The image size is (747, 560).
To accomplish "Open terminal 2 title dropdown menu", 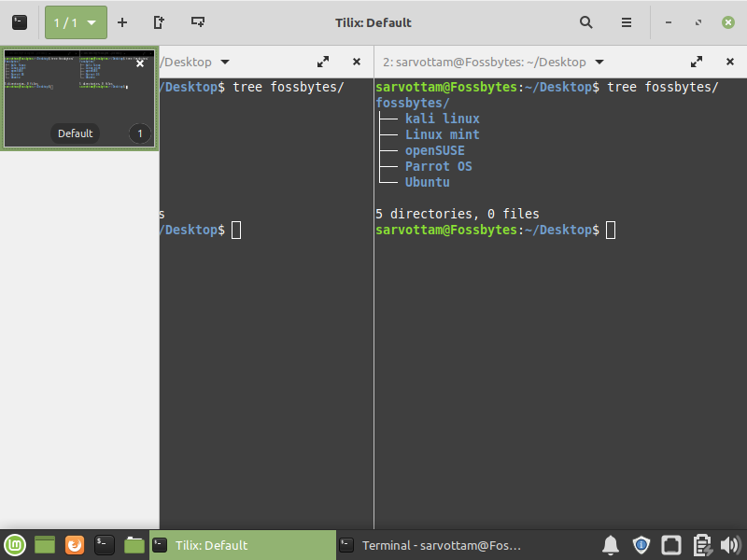I will (x=599, y=62).
